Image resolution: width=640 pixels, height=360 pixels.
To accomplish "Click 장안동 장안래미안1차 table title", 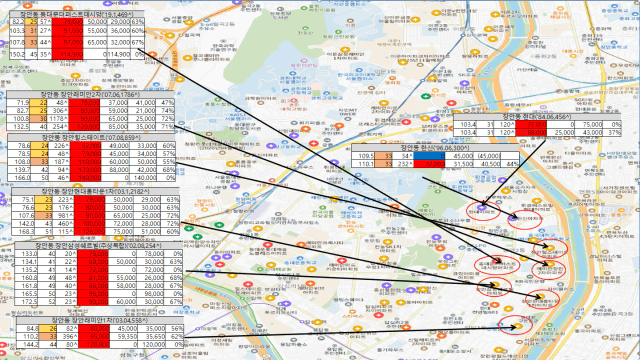I will point(100,320).
